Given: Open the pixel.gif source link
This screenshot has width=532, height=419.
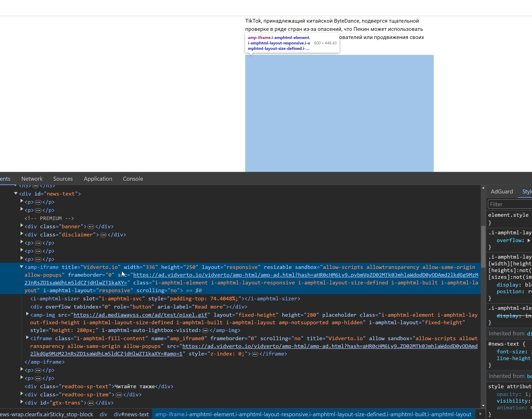Looking at the screenshot, I should (x=140, y=315).
